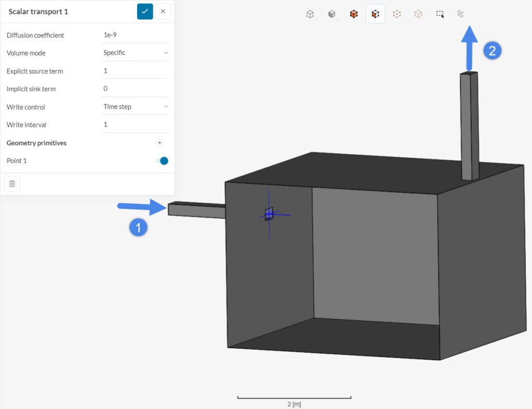This screenshot has width=532, height=409.
Task: Select the highlighted mesh view mode icon
Action: 375,14
